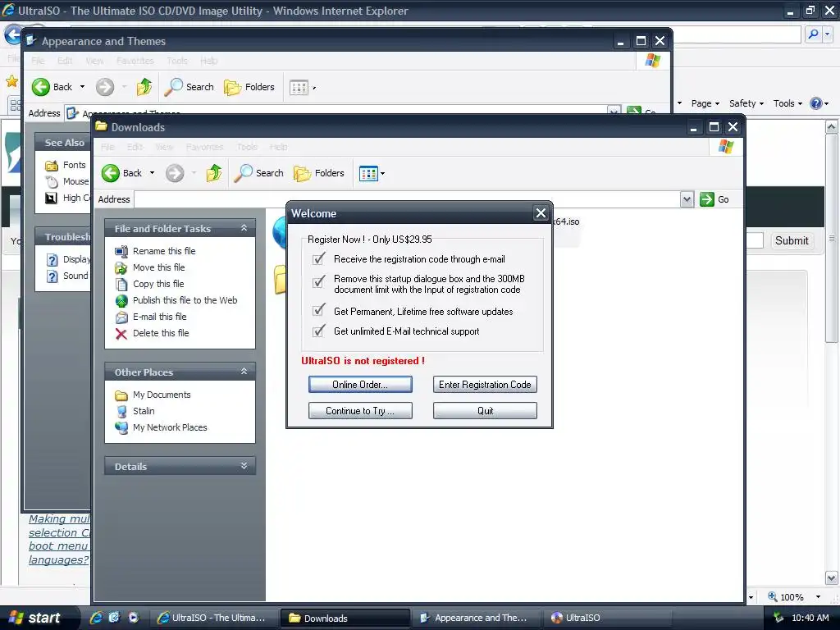Image resolution: width=840 pixels, height=630 pixels.
Task: Open Views icon in Appearance and Themes
Action: click(299, 87)
